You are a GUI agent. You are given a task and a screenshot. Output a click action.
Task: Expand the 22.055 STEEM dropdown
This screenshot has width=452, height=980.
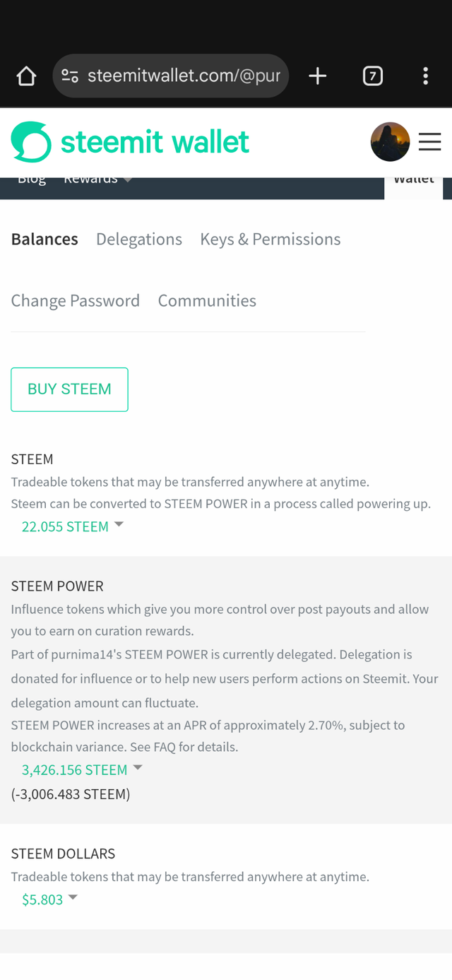(x=73, y=526)
